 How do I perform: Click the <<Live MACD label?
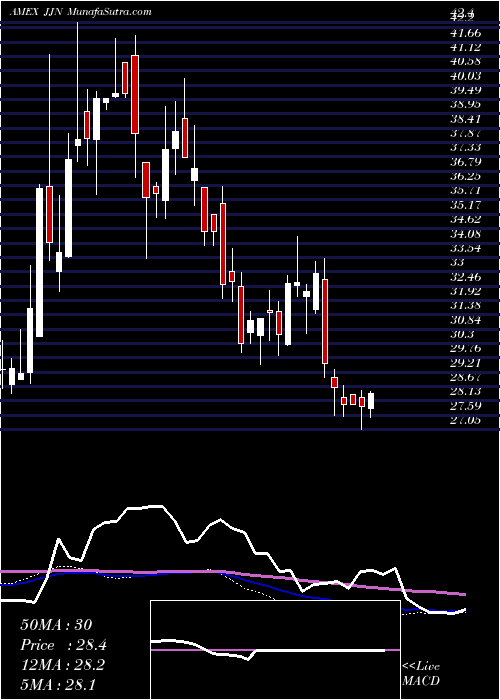pos(421,673)
